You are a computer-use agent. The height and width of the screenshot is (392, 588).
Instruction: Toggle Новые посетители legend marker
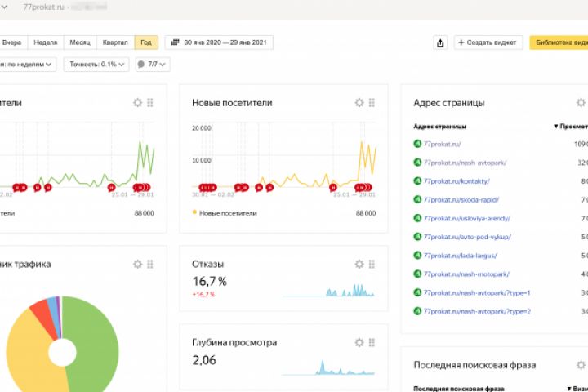pos(194,212)
